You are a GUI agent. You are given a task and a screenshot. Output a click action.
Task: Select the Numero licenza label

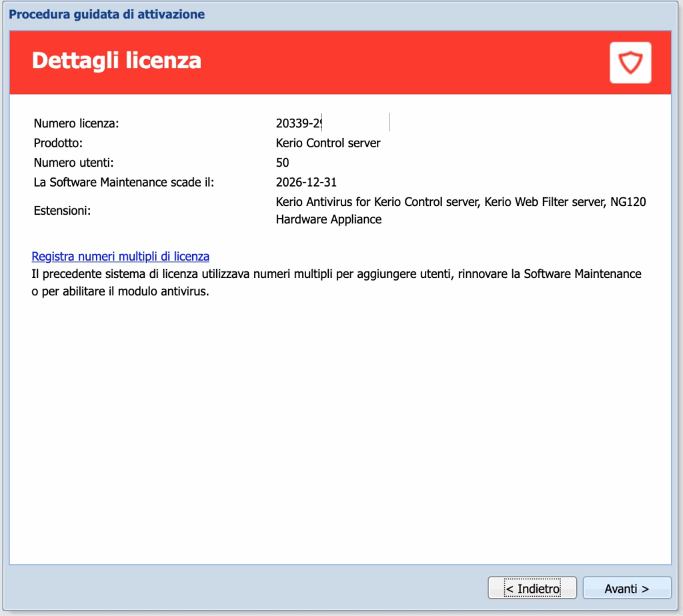click(x=76, y=123)
